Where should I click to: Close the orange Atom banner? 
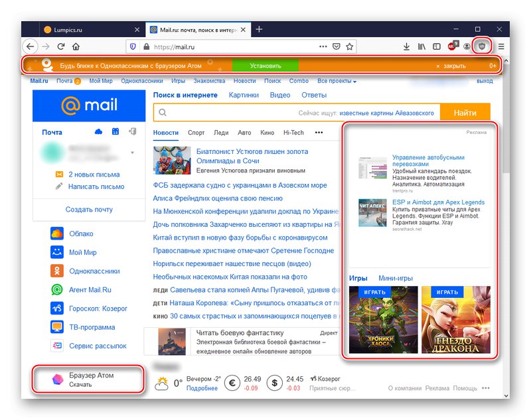pos(451,66)
